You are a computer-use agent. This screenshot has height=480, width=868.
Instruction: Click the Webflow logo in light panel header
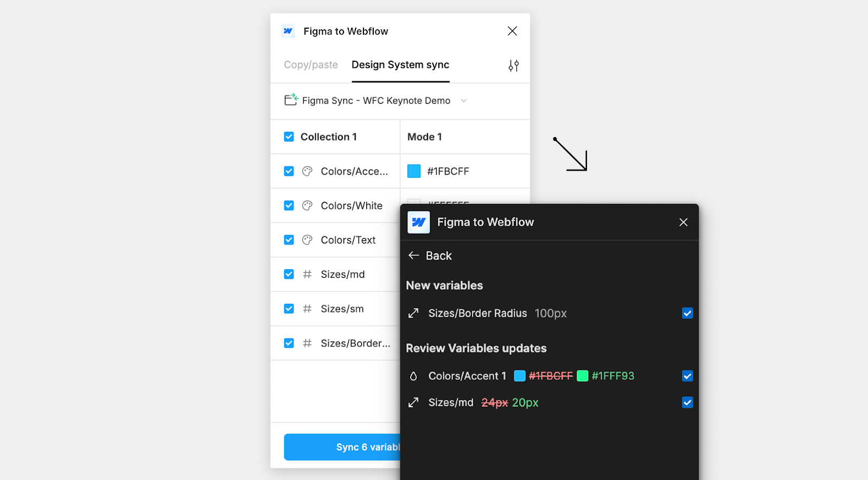[288, 31]
